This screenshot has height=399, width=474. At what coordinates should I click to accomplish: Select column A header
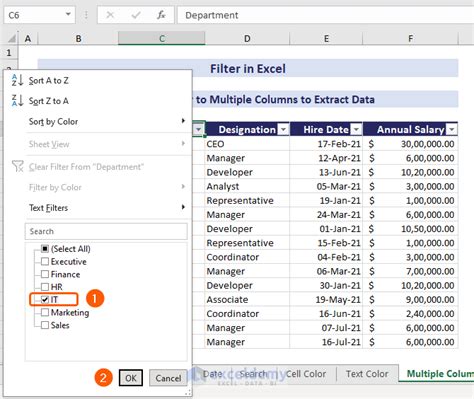click(28, 38)
